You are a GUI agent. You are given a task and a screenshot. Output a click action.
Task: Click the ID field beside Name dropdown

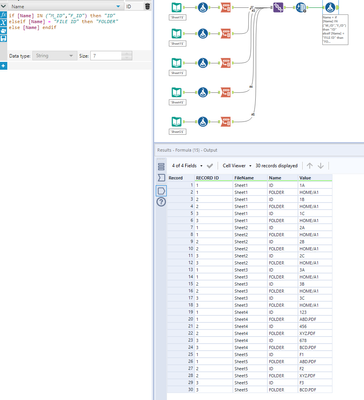[134, 6]
